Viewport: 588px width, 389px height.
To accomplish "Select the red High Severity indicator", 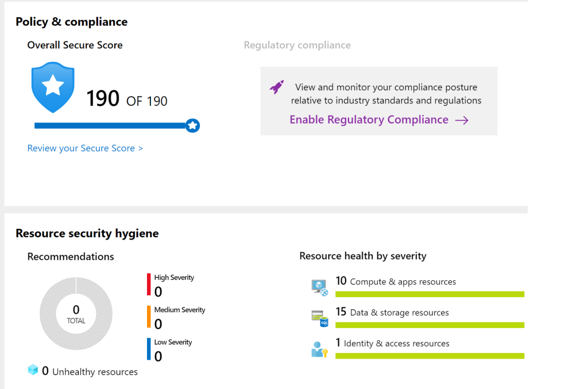I will click(x=149, y=284).
